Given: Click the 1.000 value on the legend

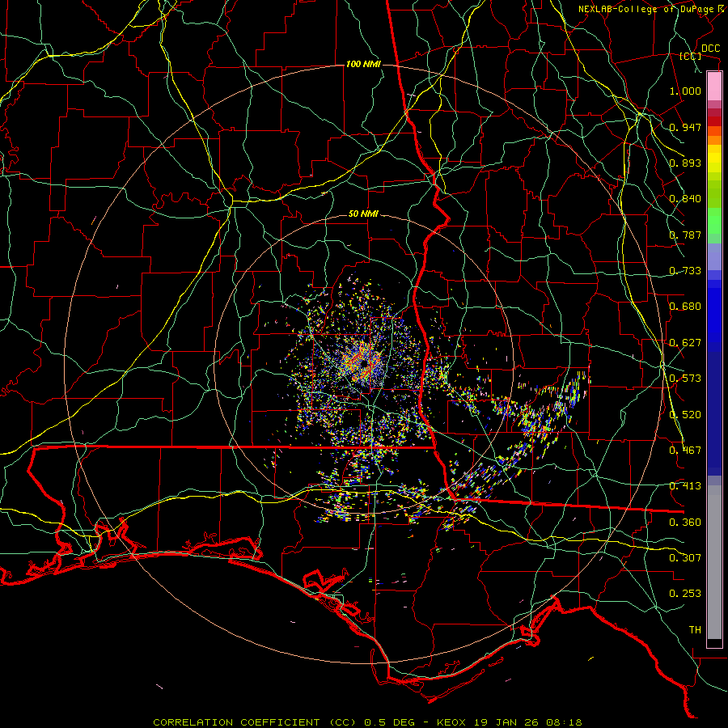Looking at the screenshot, I should click(x=685, y=91).
